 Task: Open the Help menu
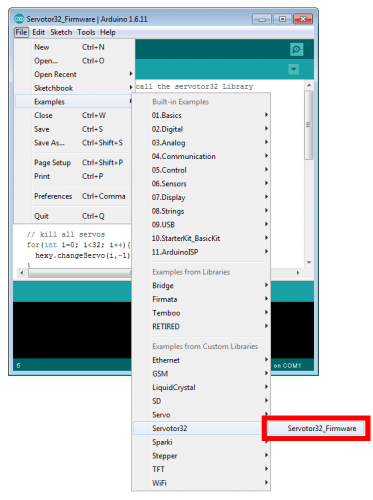[x=108, y=32]
